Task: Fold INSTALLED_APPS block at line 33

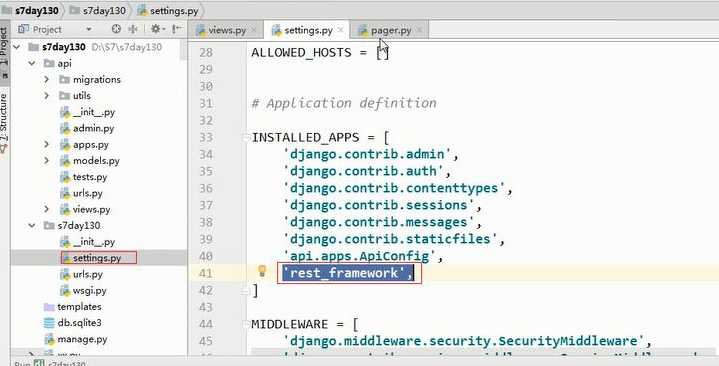Action: point(247,137)
